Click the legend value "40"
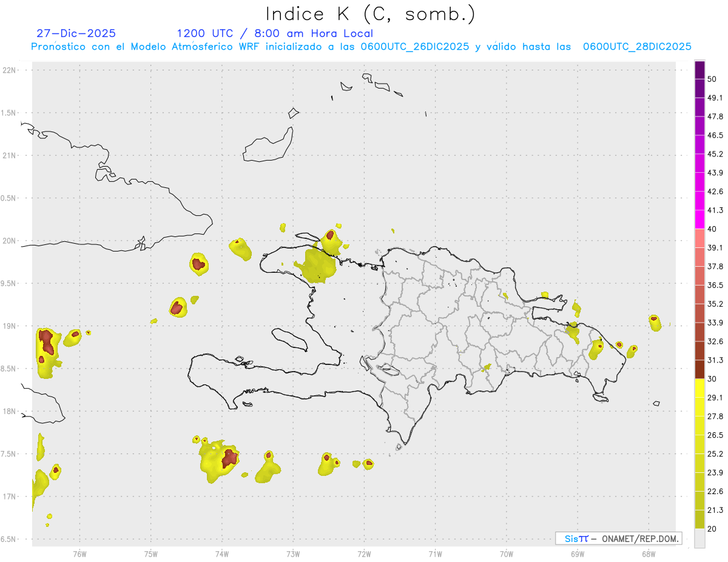The image size is (728, 562). pyautogui.click(x=712, y=229)
